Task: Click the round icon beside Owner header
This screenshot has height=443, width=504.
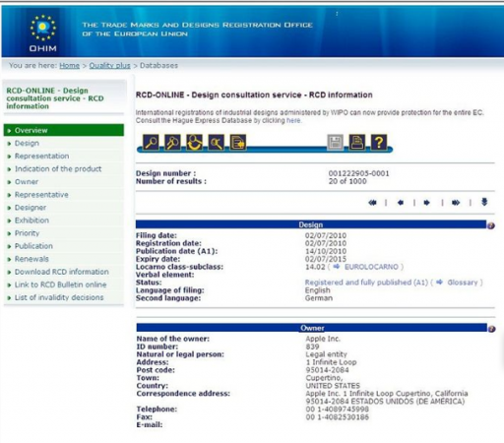Action: pyautogui.click(x=491, y=329)
